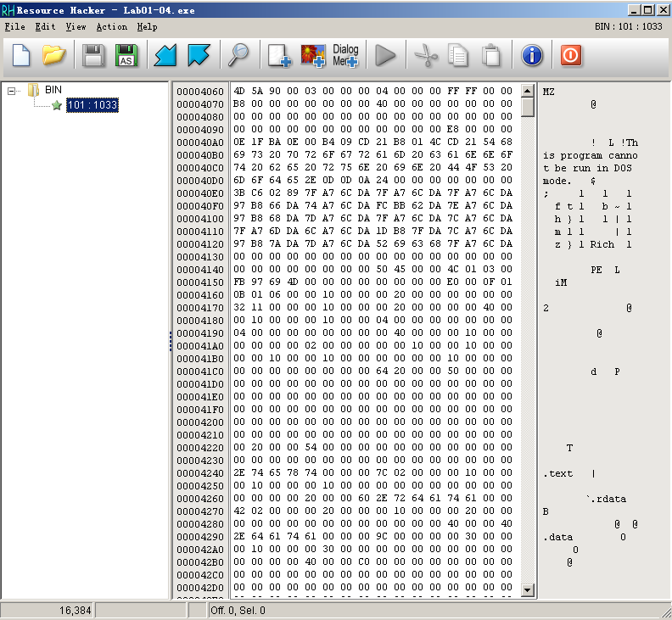This screenshot has width=672, height=620.
Task: Open the Help menu
Action: tap(147, 27)
